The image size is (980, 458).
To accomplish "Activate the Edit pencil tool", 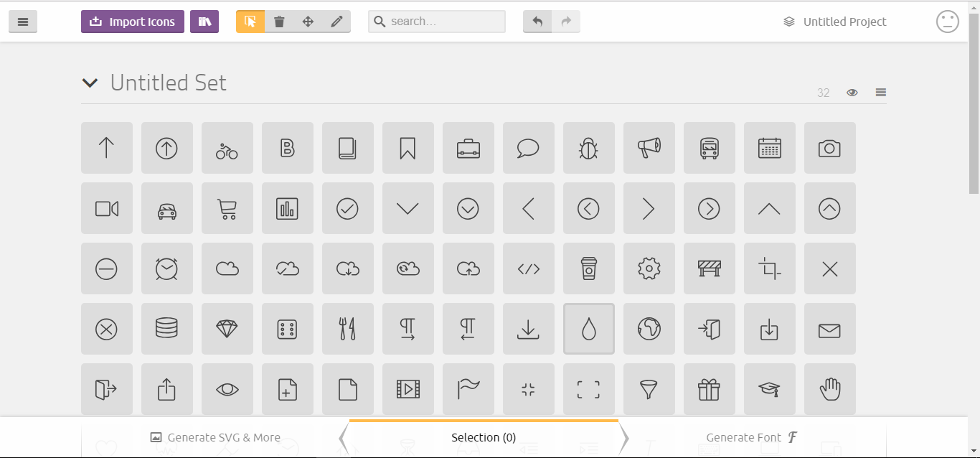I will [336, 22].
